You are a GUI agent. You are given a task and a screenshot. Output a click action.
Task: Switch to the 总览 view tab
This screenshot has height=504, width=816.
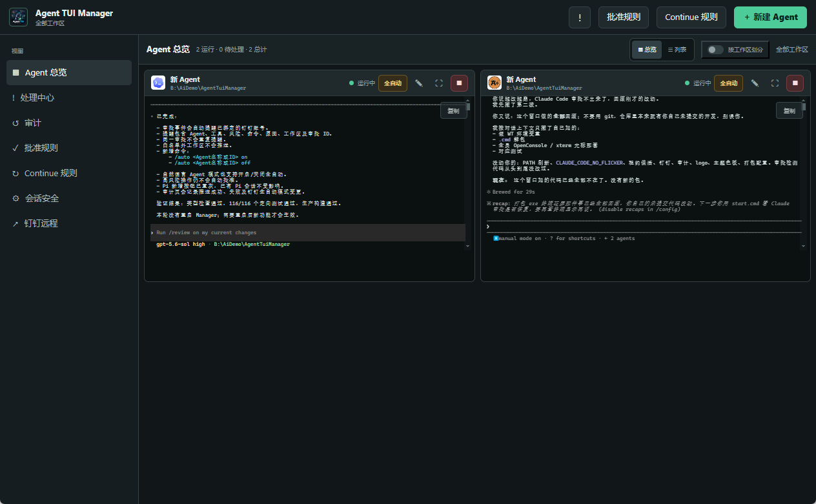(x=647, y=50)
